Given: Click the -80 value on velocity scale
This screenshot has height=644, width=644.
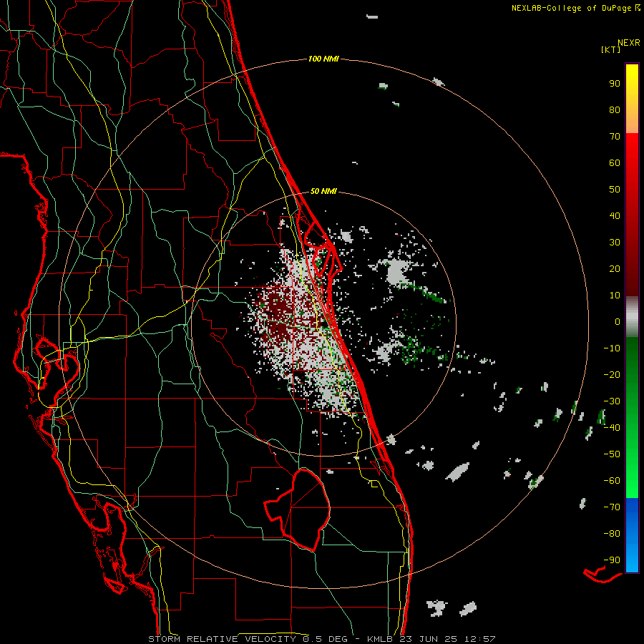Looking at the screenshot, I should tap(612, 534).
